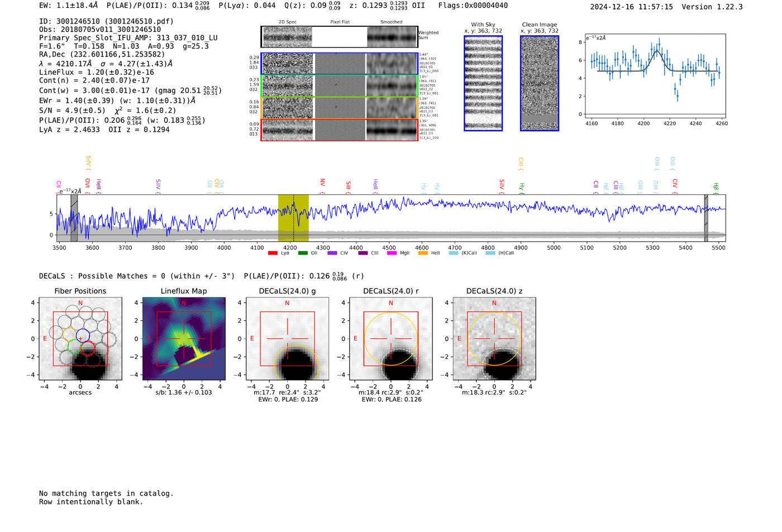Click the Lineflux Map panel
Viewport: 782px width, 532px height.
coord(184,339)
